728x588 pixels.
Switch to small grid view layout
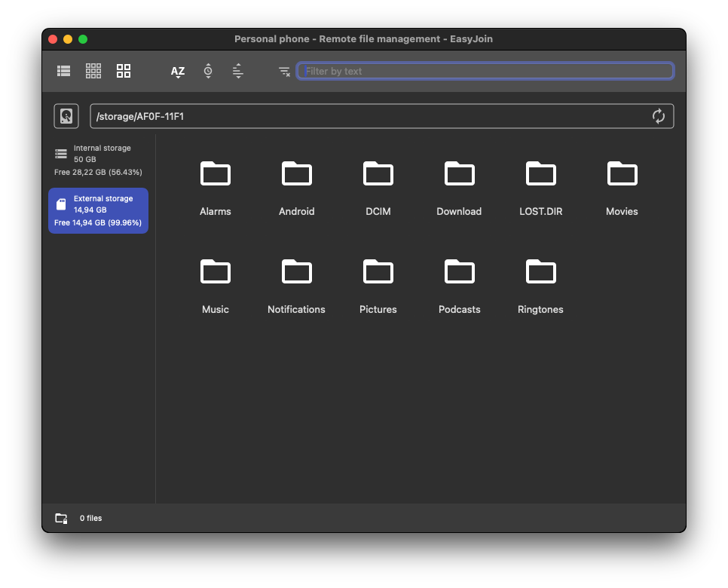coord(93,71)
